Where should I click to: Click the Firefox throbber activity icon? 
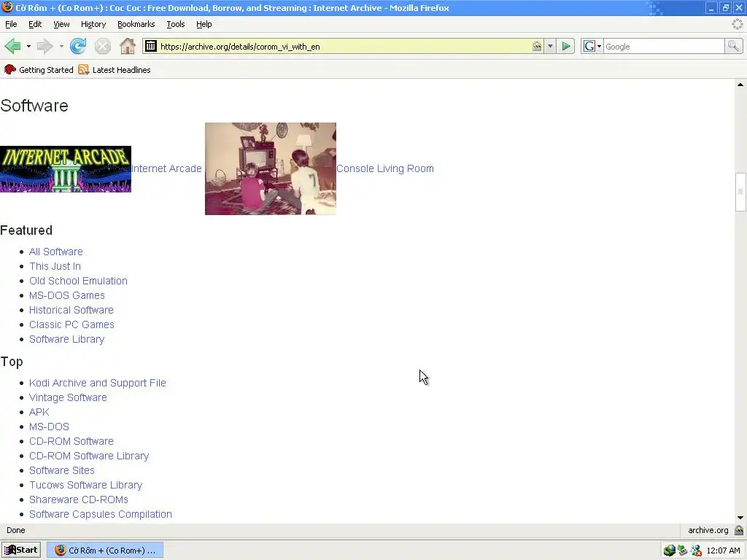[x=737, y=24]
